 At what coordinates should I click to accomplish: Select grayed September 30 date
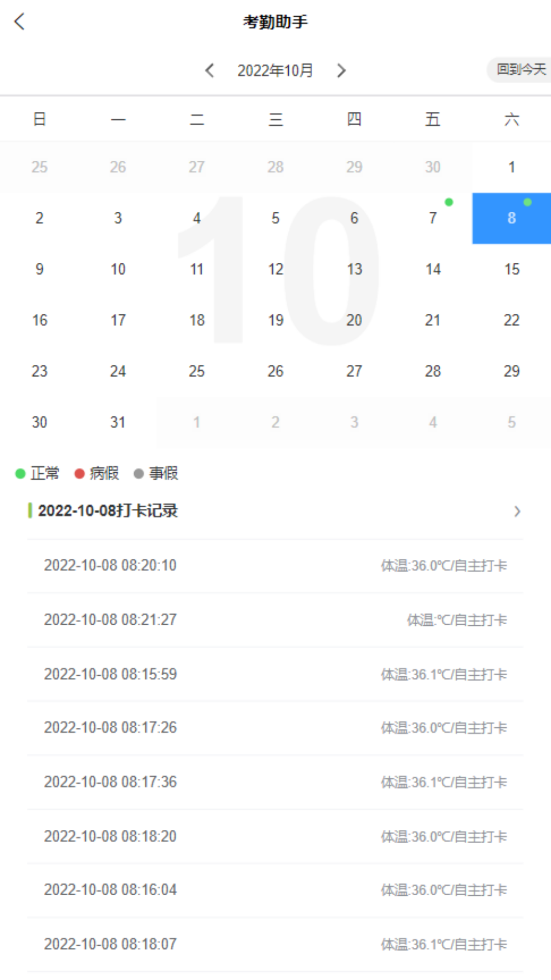coord(433,167)
